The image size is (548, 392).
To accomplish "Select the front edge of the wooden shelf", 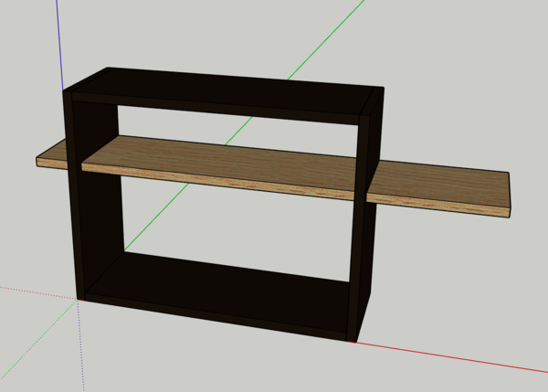I will coord(219,180).
